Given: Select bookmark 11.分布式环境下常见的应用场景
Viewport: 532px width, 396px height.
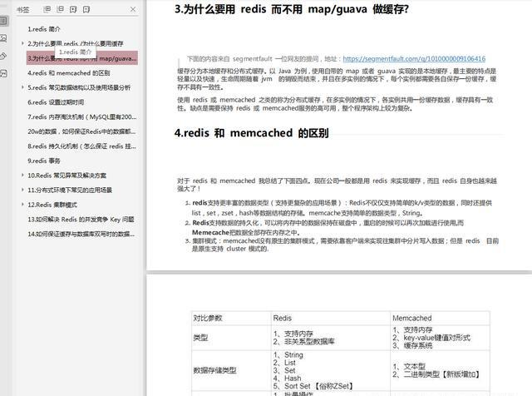Looking at the screenshot, I should click(x=70, y=190).
